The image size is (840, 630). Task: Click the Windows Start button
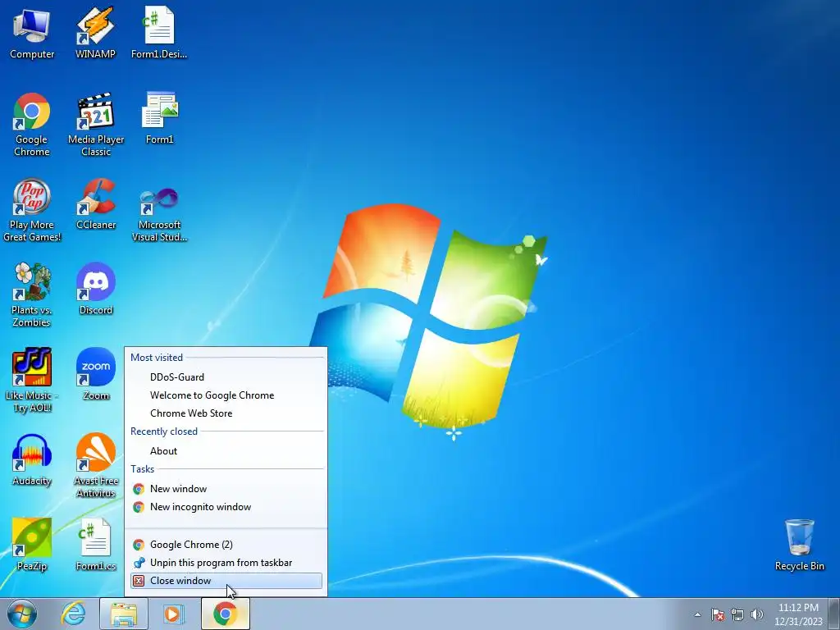pos(22,614)
